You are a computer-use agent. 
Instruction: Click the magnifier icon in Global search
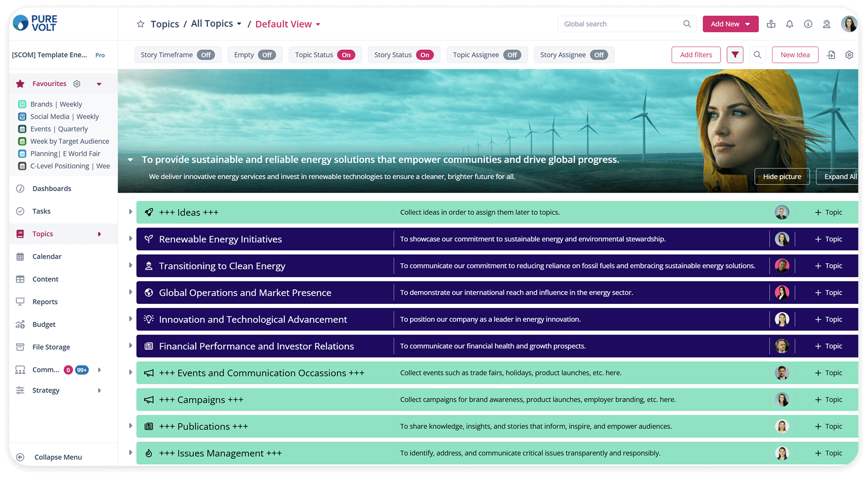coord(687,24)
